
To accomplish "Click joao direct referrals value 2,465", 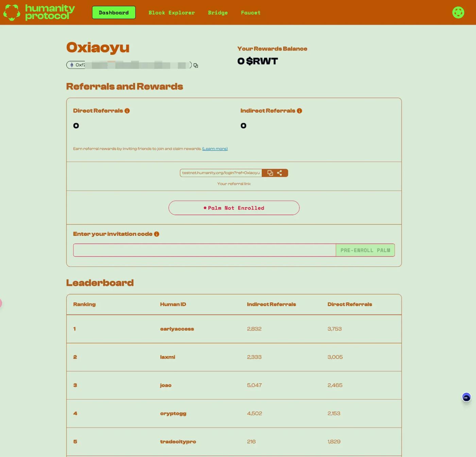I will coord(335,385).
